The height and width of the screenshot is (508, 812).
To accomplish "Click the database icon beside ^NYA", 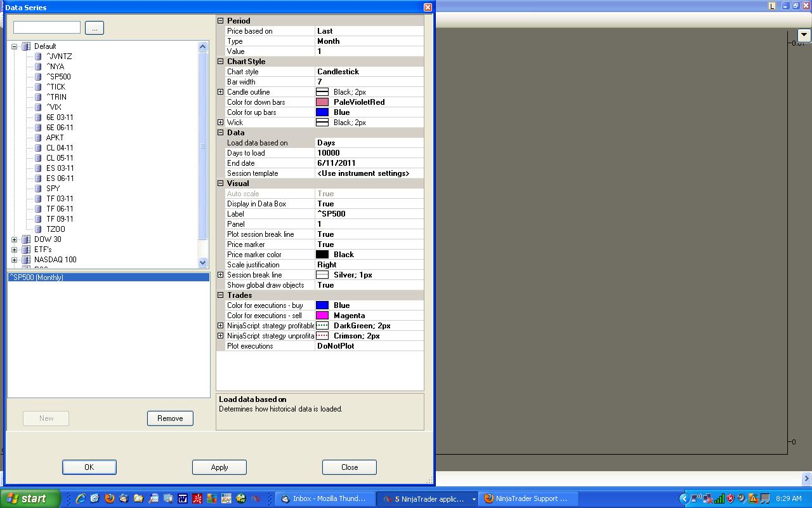I will (x=38, y=67).
